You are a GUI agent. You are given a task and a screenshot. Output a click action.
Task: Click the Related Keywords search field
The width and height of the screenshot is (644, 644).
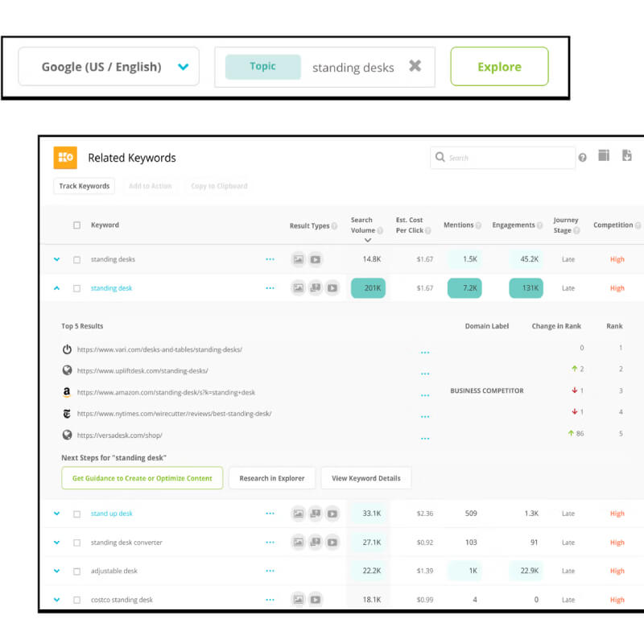tap(502, 157)
